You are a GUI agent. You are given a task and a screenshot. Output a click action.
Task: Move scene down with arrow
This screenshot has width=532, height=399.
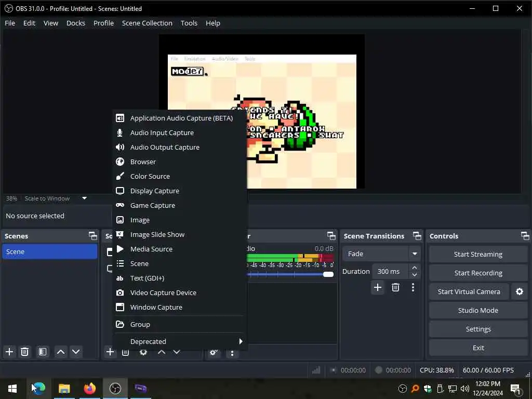coord(76,352)
